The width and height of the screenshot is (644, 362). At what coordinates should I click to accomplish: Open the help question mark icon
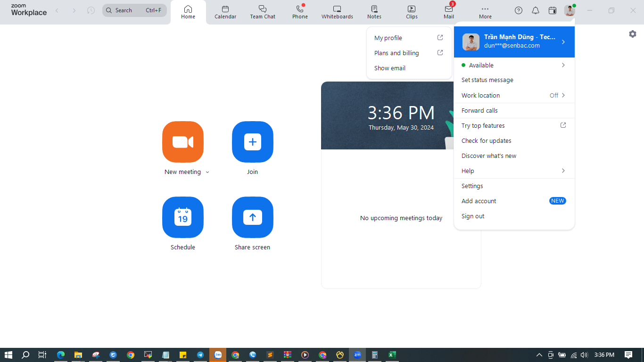tap(519, 10)
